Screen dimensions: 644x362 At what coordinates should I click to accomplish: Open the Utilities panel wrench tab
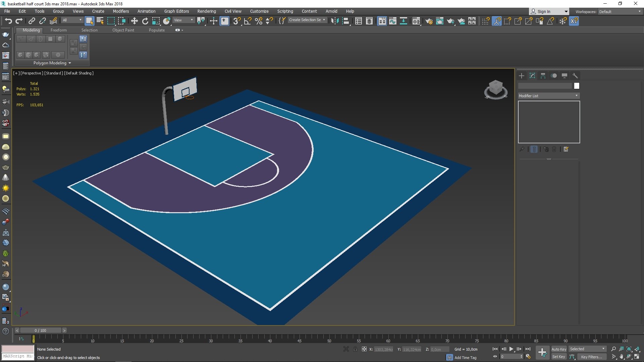click(575, 76)
